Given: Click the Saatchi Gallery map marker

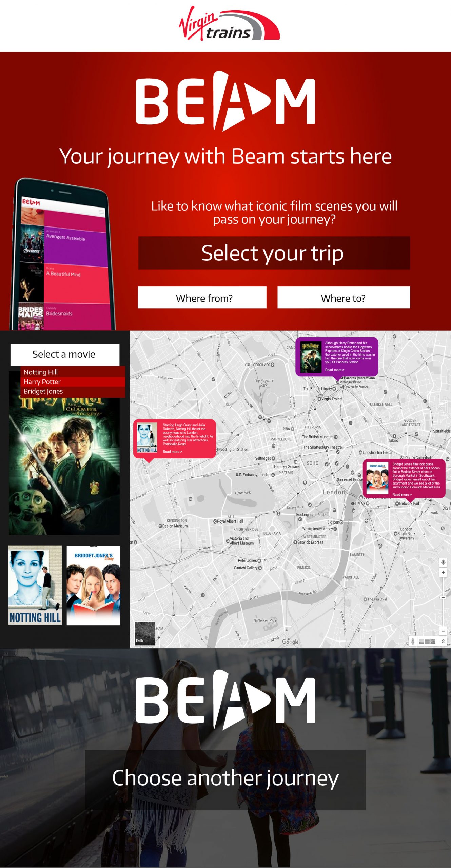Looking at the screenshot, I should pos(260,568).
